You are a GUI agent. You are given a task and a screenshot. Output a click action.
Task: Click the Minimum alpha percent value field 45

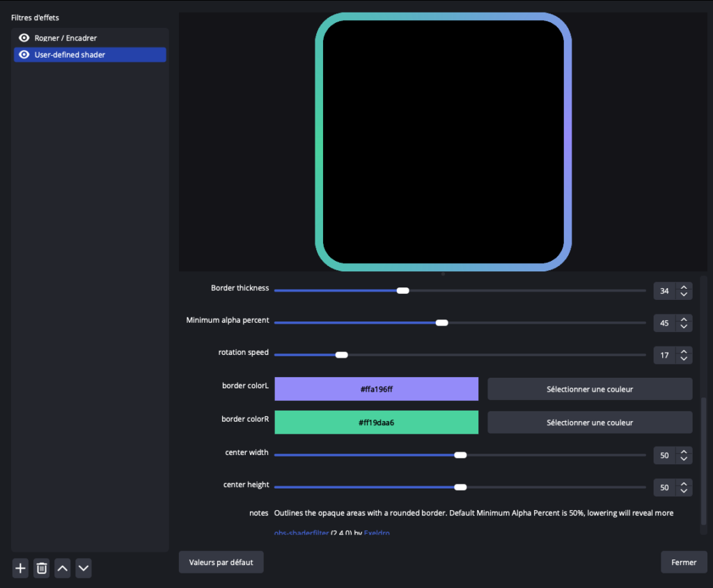665,323
